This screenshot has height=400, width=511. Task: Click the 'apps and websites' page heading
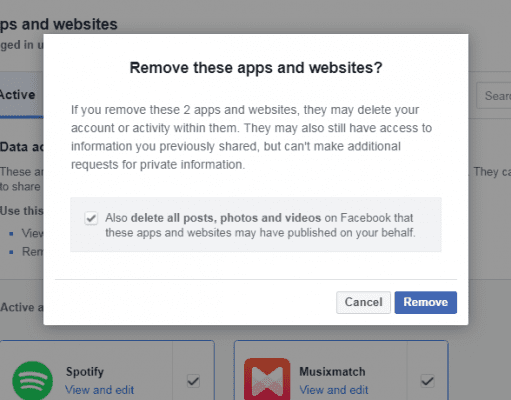(59, 24)
